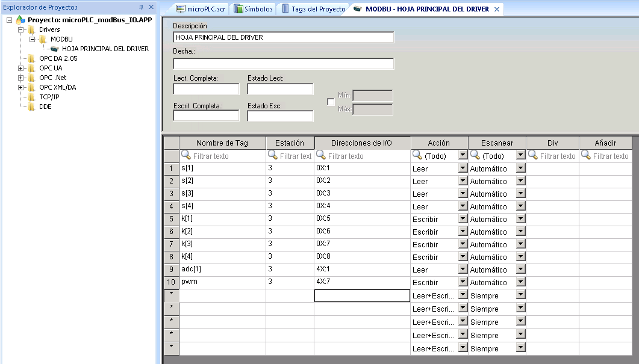The image size is (639, 364).
Task: Click the pin icon of Explorador de Proyectos
Action: 142,7
